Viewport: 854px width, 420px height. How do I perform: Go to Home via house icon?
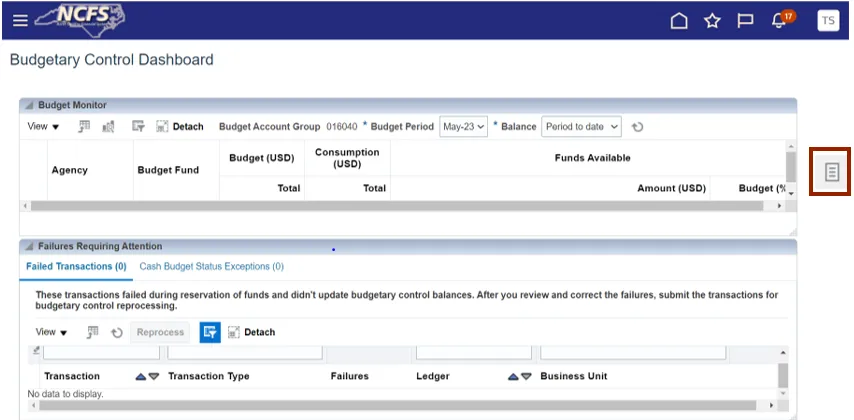(679, 21)
